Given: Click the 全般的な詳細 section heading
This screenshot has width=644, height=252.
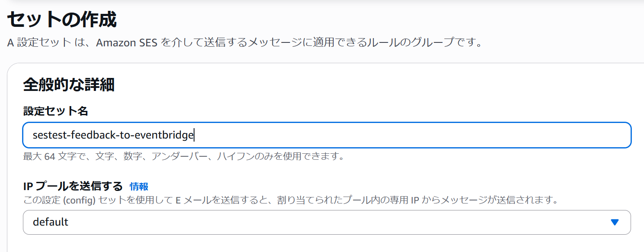Looking at the screenshot, I should [x=69, y=85].
